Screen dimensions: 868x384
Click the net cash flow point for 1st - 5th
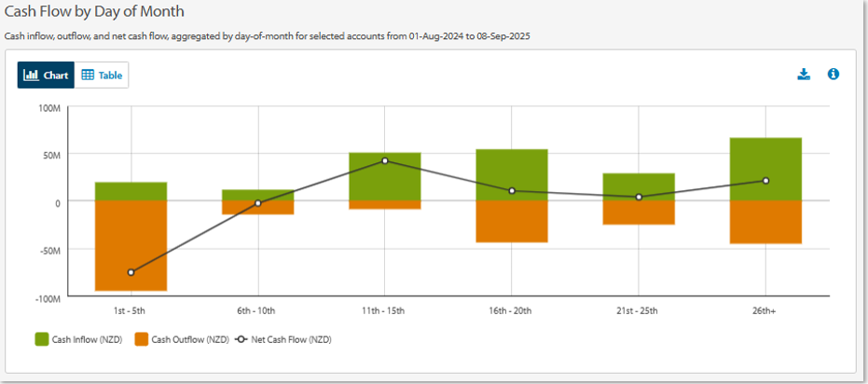point(131,272)
